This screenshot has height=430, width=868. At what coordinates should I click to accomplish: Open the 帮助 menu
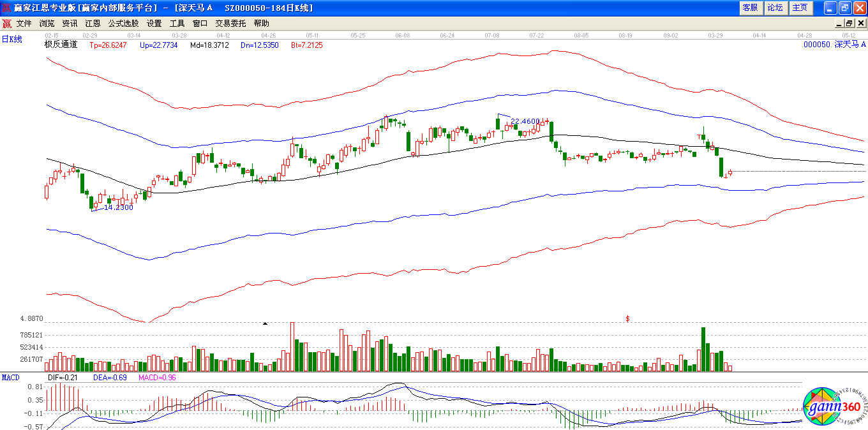(x=261, y=24)
